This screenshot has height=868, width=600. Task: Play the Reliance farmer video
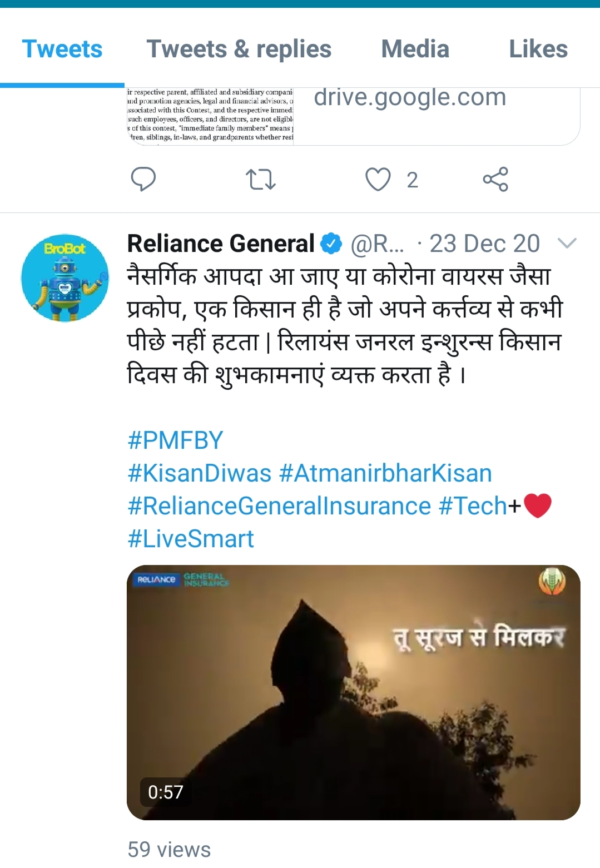(x=353, y=692)
